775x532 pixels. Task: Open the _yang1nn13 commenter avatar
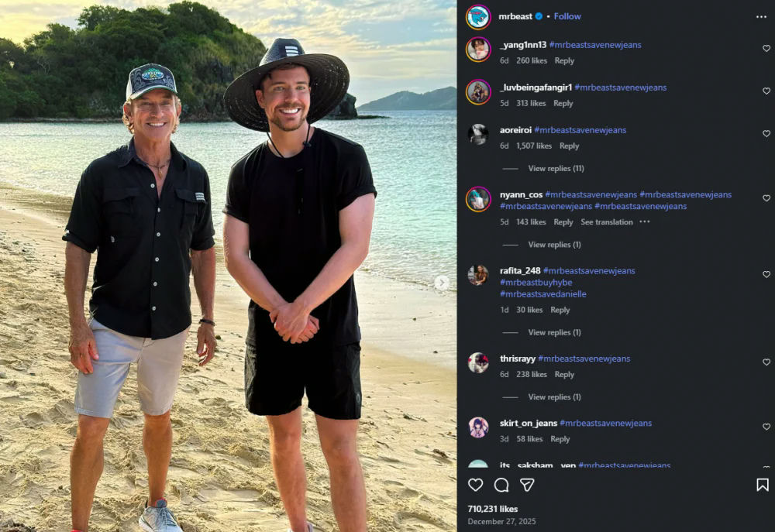(478, 50)
